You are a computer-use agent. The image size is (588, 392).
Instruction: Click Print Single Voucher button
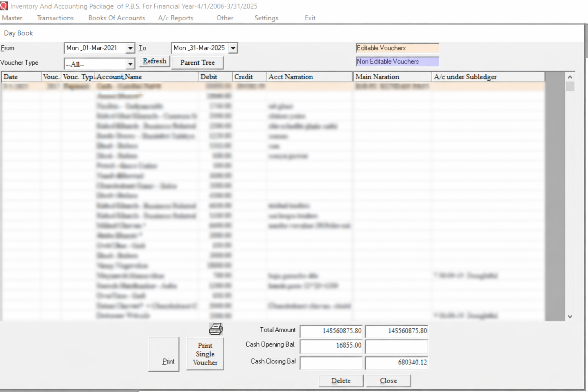(x=205, y=354)
